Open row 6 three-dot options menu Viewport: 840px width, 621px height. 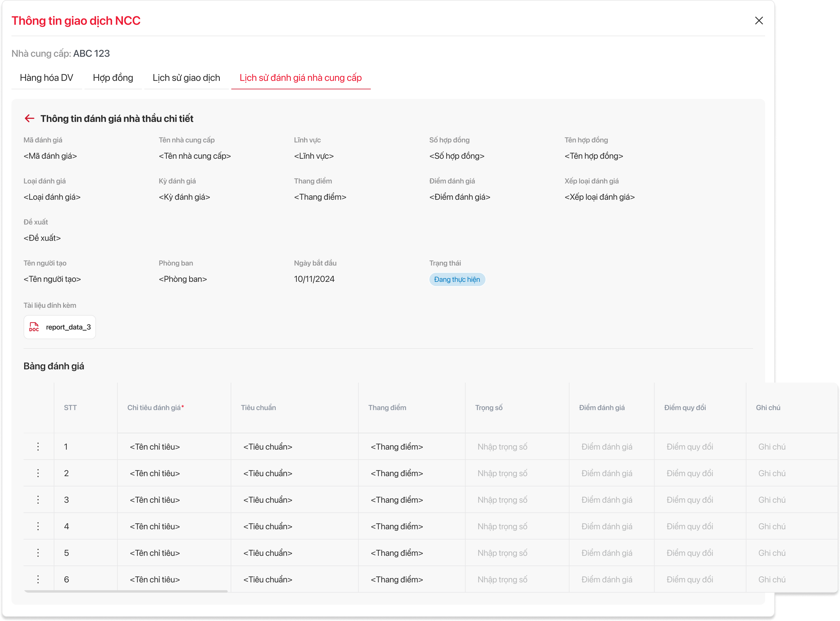coord(38,579)
